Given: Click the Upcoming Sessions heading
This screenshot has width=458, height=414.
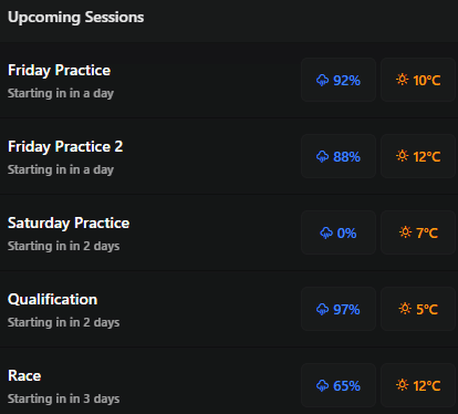Looking at the screenshot, I should pos(76,17).
